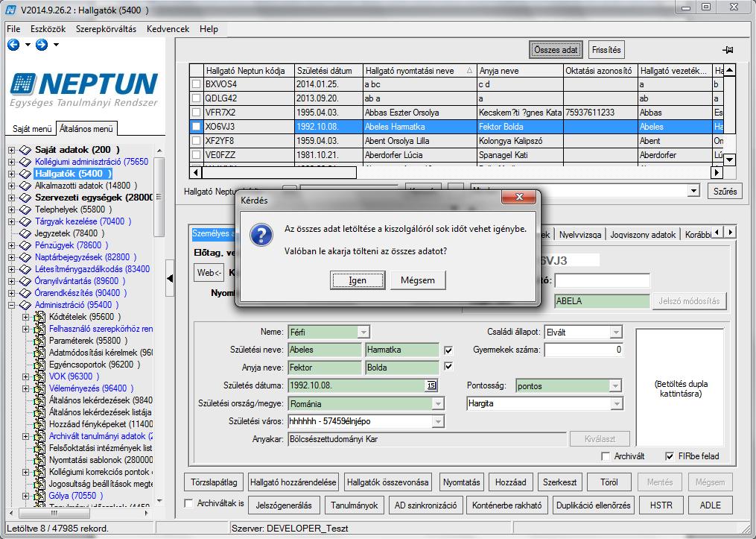
Task: Expand the Kódtételek tree node
Action: [26, 317]
